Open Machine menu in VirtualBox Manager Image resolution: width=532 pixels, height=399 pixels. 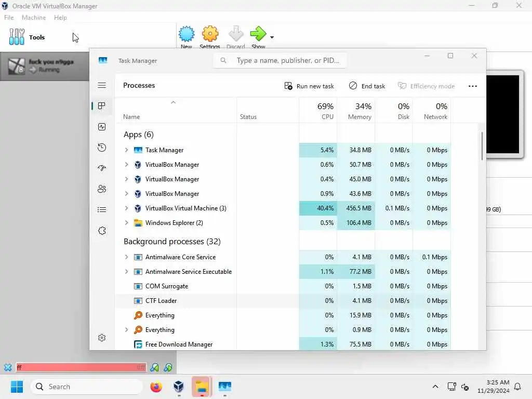tap(34, 18)
